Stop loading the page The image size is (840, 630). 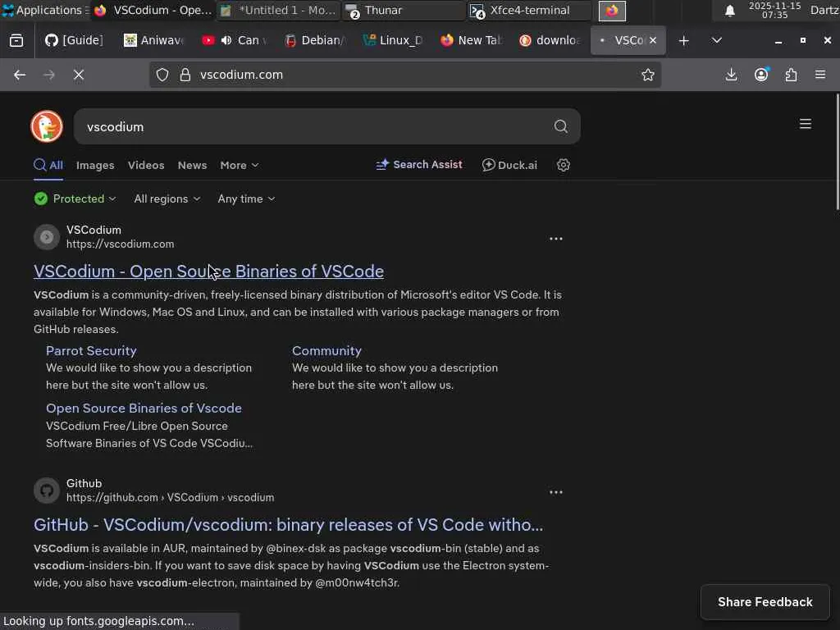[x=79, y=75]
